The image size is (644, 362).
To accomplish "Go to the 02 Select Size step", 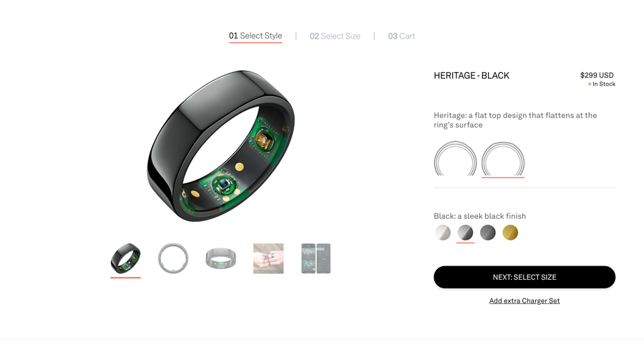I will tap(335, 36).
